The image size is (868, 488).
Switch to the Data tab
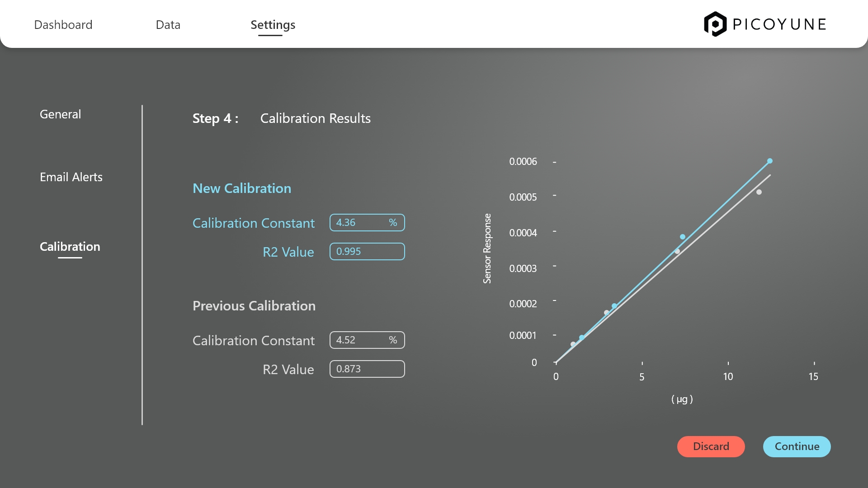pos(168,25)
